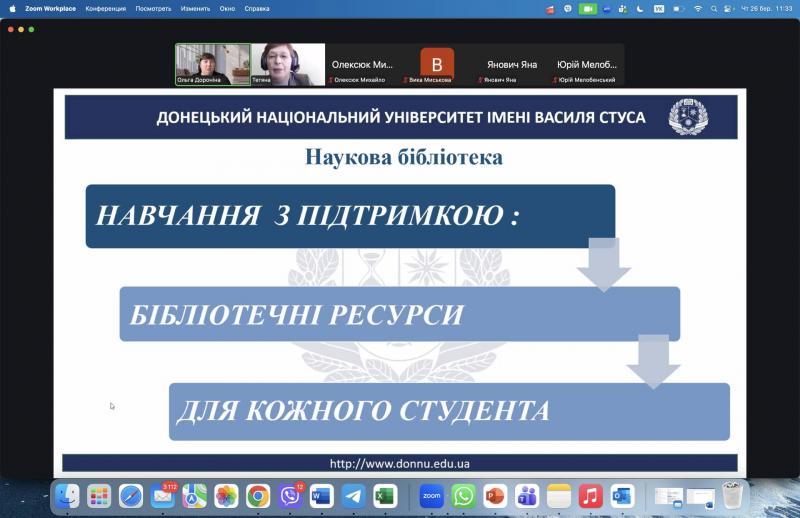Select Вика Миськова's participant tile
Image resolution: width=800 pixels, height=518 pixels.
click(437, 64)
